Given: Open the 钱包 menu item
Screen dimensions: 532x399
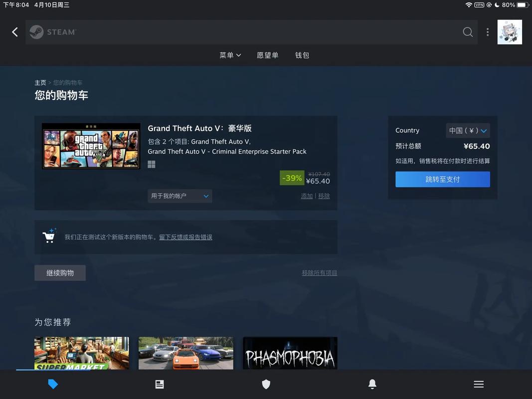Looking at the screenshot, I should pos(302,55).
